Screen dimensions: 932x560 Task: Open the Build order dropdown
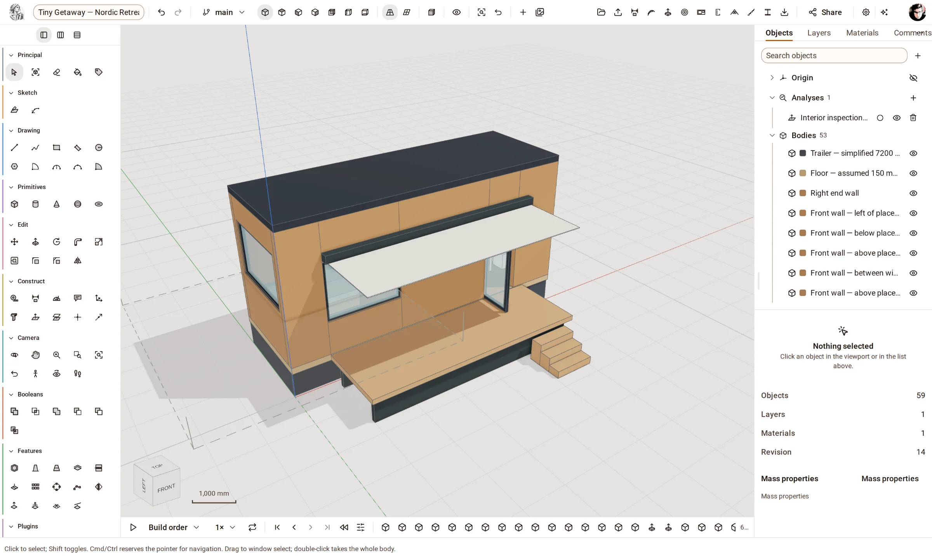click(x=174, y=527)
